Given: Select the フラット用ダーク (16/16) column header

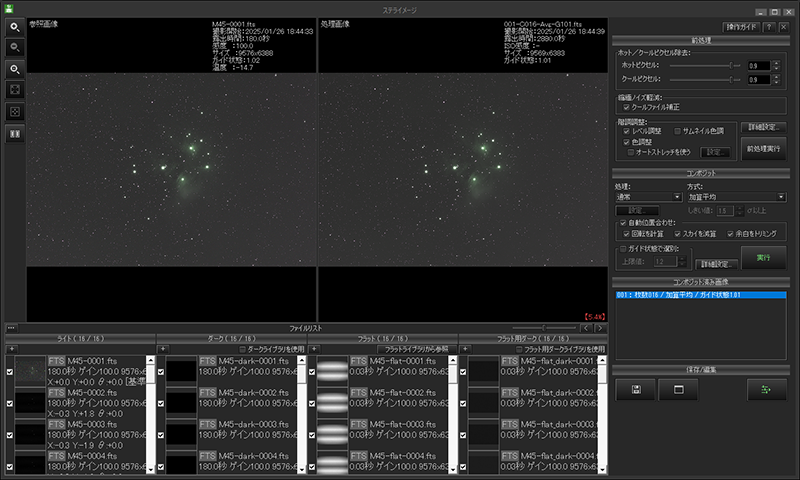Looking at the screenshot, I should (x=533, y=339).
